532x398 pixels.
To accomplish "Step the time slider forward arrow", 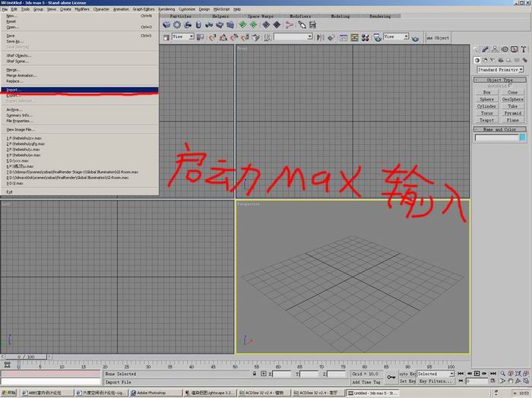I will pyautogui.click(x=49, y=357).
